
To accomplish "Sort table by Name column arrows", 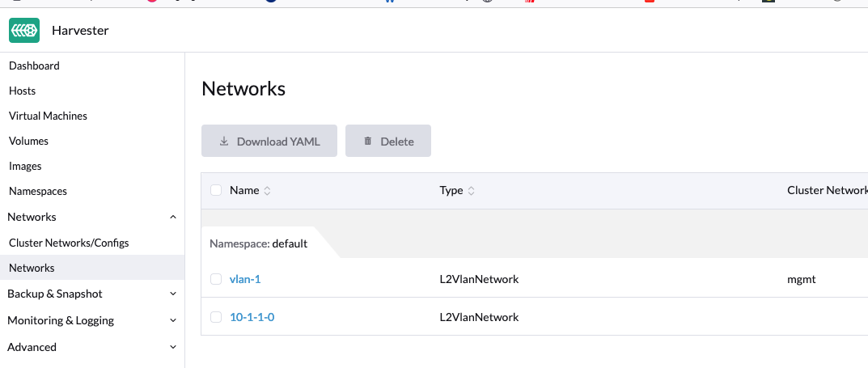I will point(267,191).
